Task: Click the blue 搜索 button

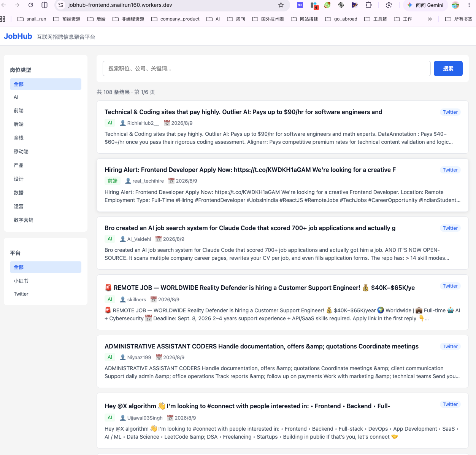Action: tap(448, 68)
